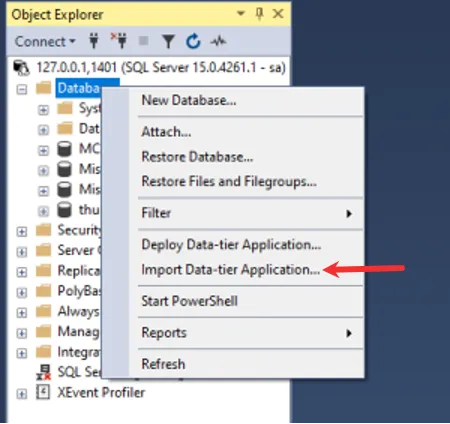Expand the Management folder
The width and height of the screenshot is (450, 424).
pyautogui.click(x=22, y=333)
